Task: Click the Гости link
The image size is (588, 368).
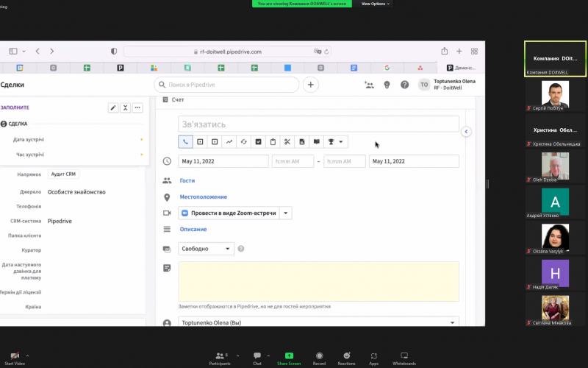Action: coord(187,180)
